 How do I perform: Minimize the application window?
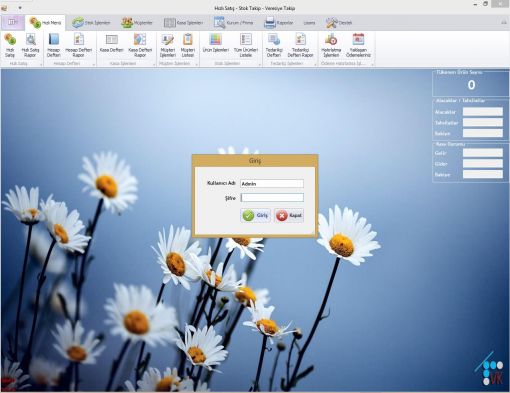[475, 4]
